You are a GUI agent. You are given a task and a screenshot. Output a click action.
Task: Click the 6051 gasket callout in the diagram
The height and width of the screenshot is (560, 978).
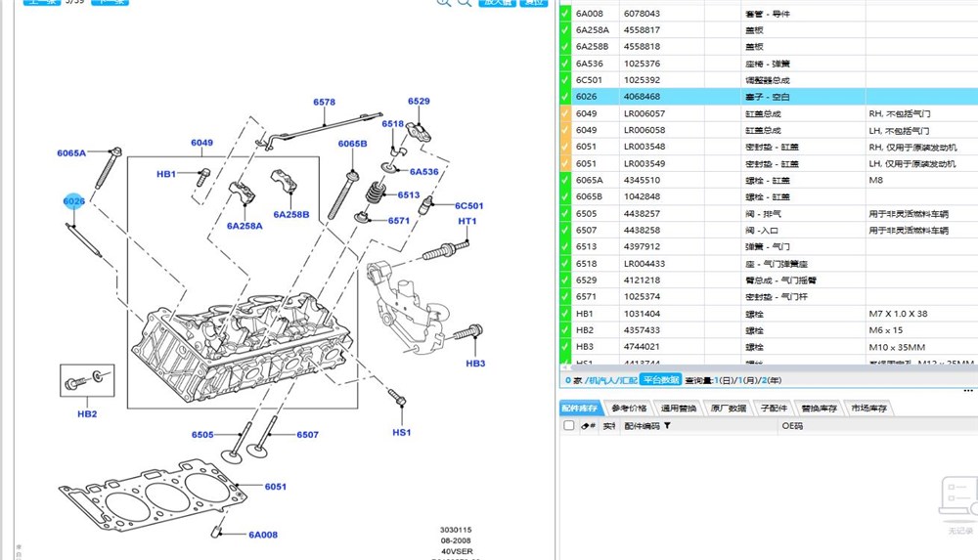click(x=275, y=487)
